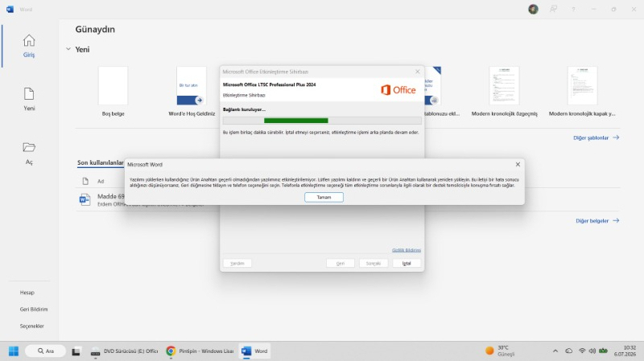The width and height of the screenshot is (644, 361).
Task: Click Tamam in the Microsoft Word message box
Action: point(324,197)
